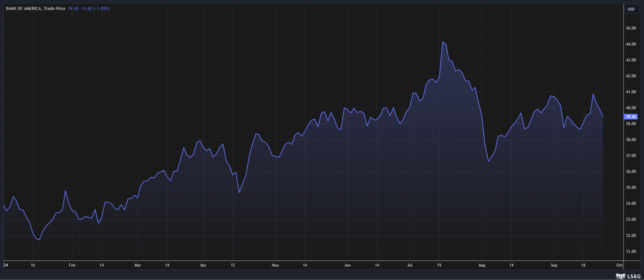Click the LSEG logo
The image size is (644, 280).
point(628,276)
